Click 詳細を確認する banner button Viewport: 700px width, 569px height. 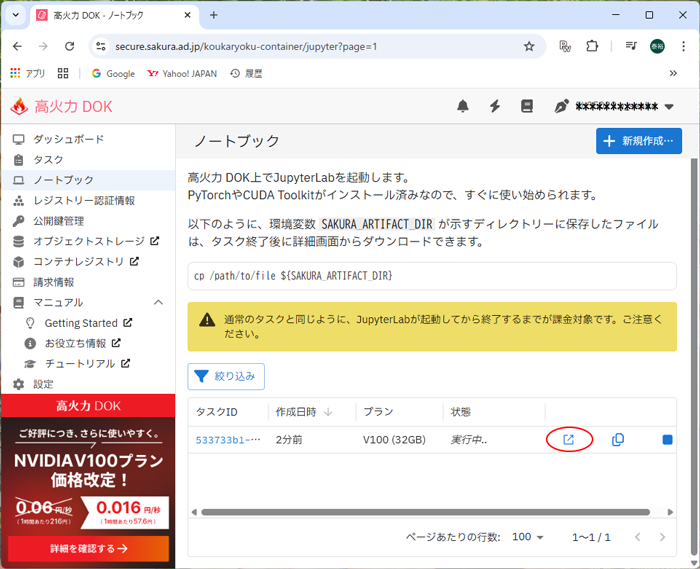[x=88, y=548]
